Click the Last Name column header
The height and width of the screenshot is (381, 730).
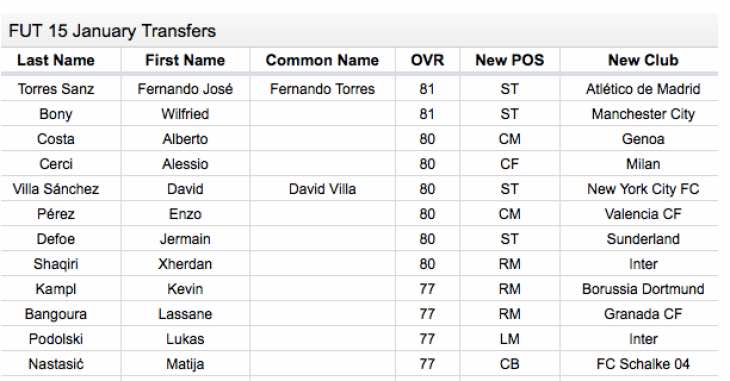coord(56,60)
